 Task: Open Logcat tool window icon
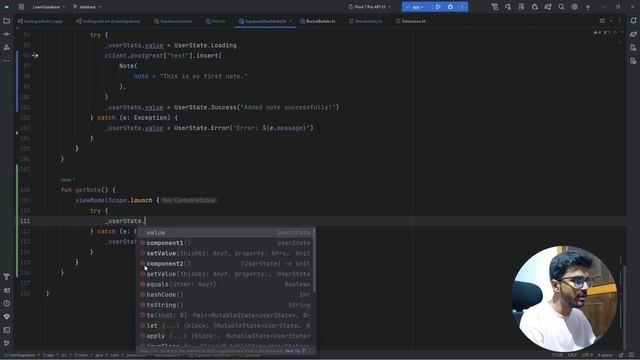[x=7, y=290]
